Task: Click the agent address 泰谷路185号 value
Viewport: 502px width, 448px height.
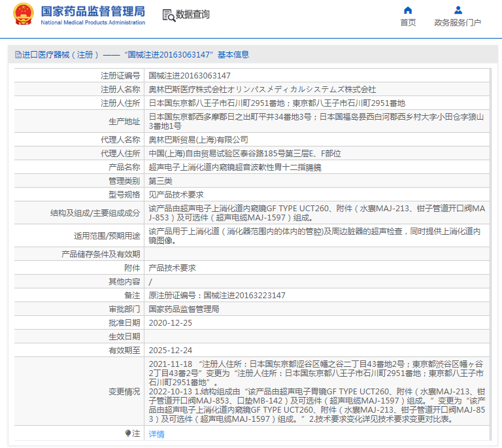Action: (244, 154)
